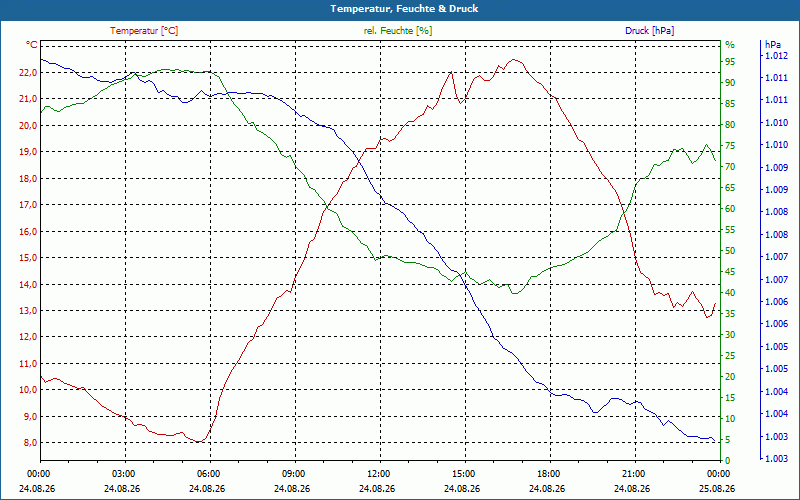Select the green 'rel. Feuchte [%]' legend label
The width and height of the screenshot is (800, 500).
coord(398,31)
